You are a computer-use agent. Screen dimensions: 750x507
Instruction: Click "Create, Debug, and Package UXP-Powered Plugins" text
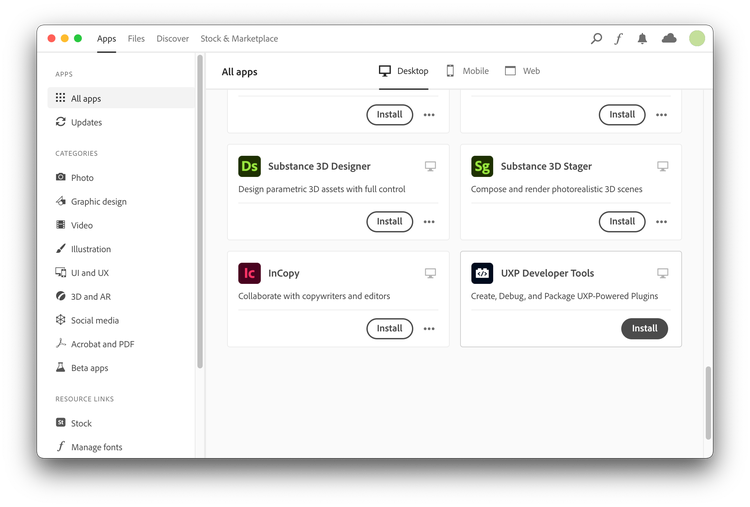coord(564,296)
